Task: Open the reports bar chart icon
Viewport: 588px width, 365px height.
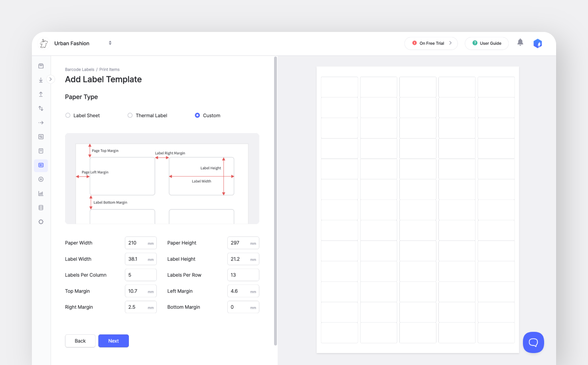Action: (41, 193)
